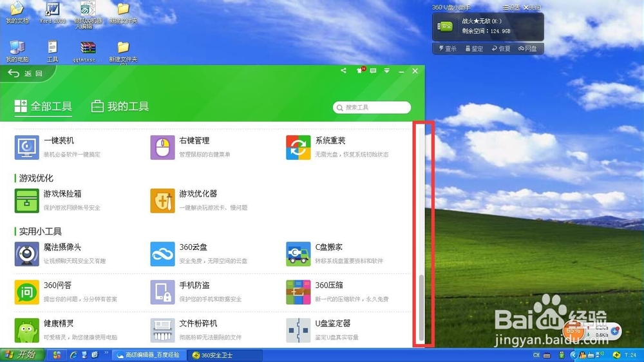Launch the 游戏优化器 shield icon
Screen dimensions: 644x362
point(162,200)
